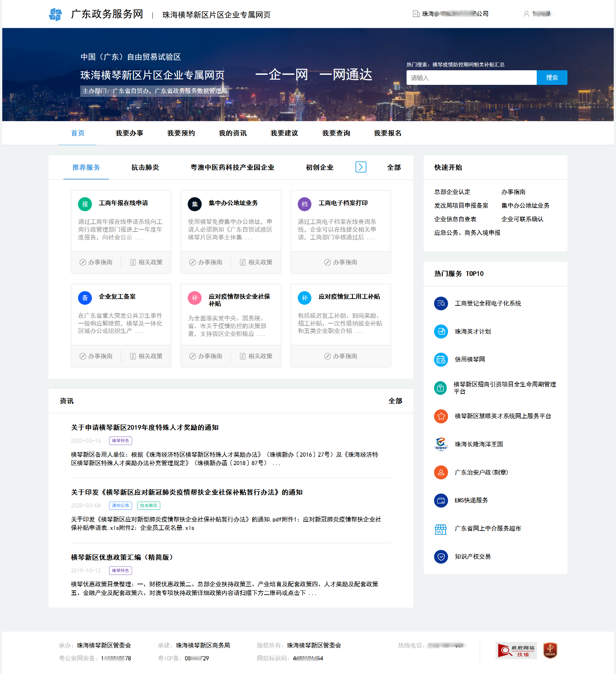
Task: Click the 珠海长隆海洋王国 logo icon
Action: click(441, 444)
